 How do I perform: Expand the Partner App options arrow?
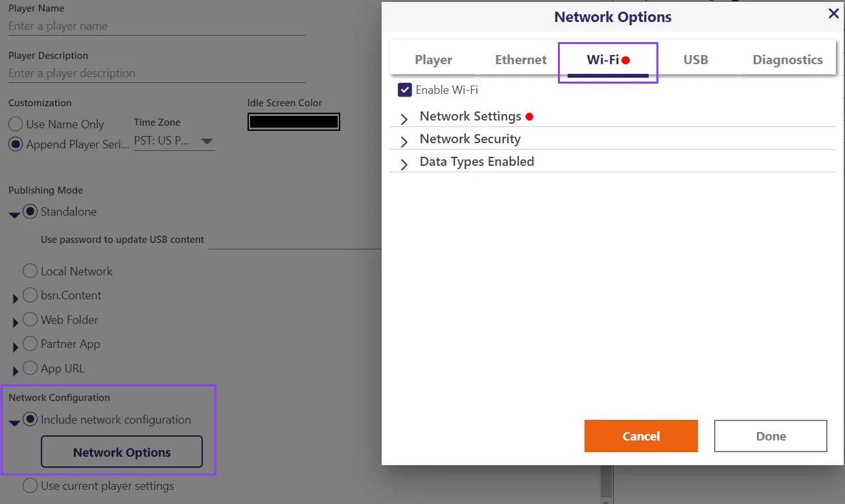[16, 347]
